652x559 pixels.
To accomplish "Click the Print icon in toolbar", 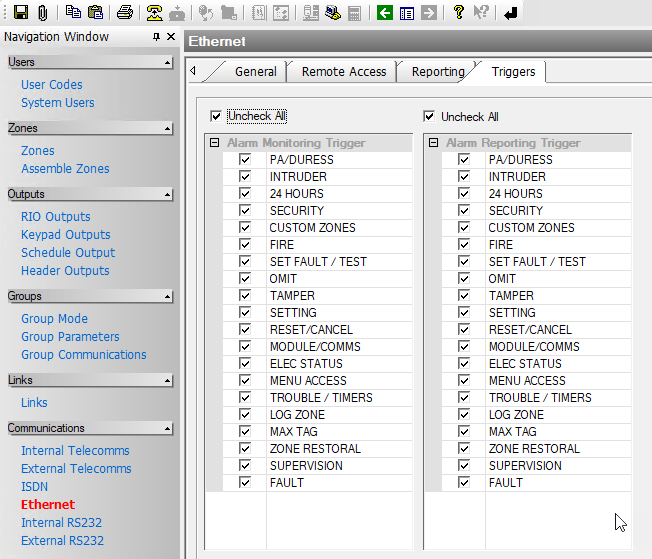I will point(124,12).
